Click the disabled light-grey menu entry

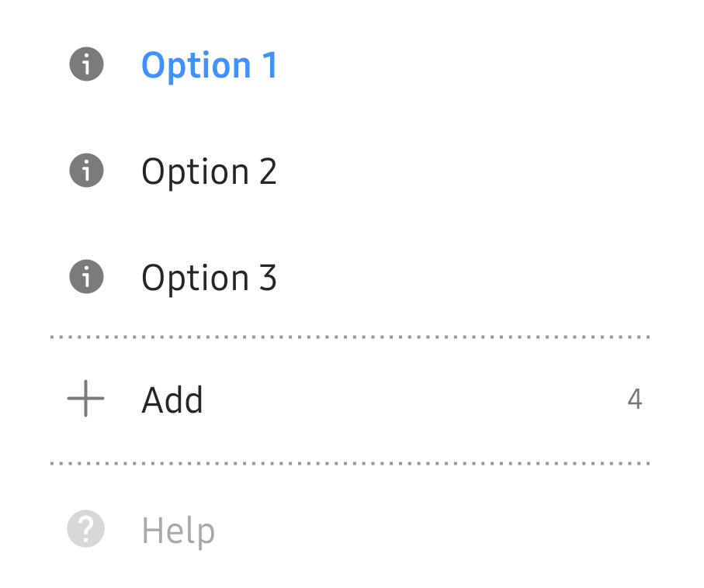pos(178,531)
